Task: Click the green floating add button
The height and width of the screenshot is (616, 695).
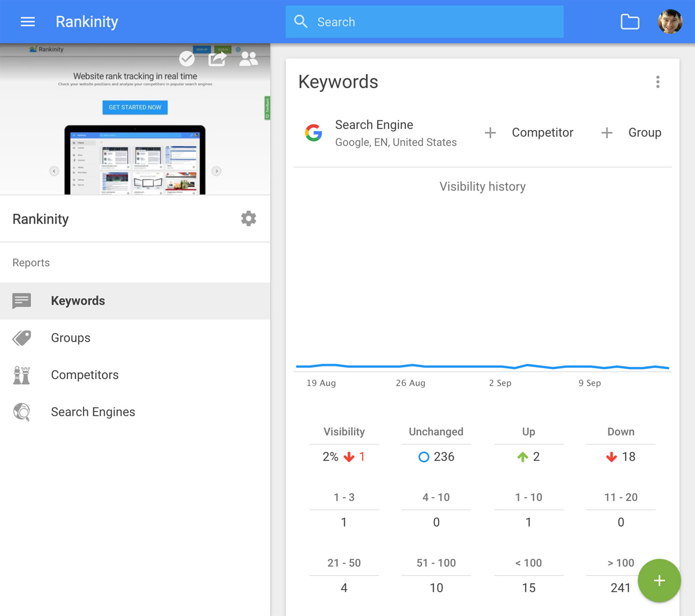Action: point(659,581)
